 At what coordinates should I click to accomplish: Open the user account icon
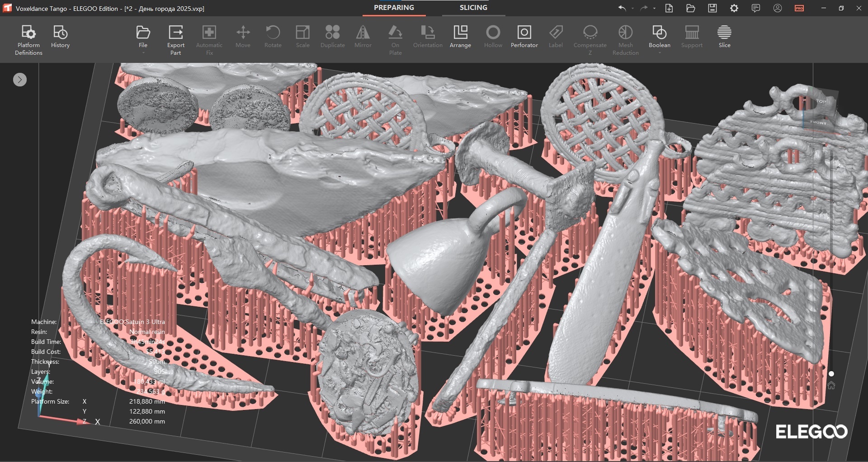tap(778, 8)
